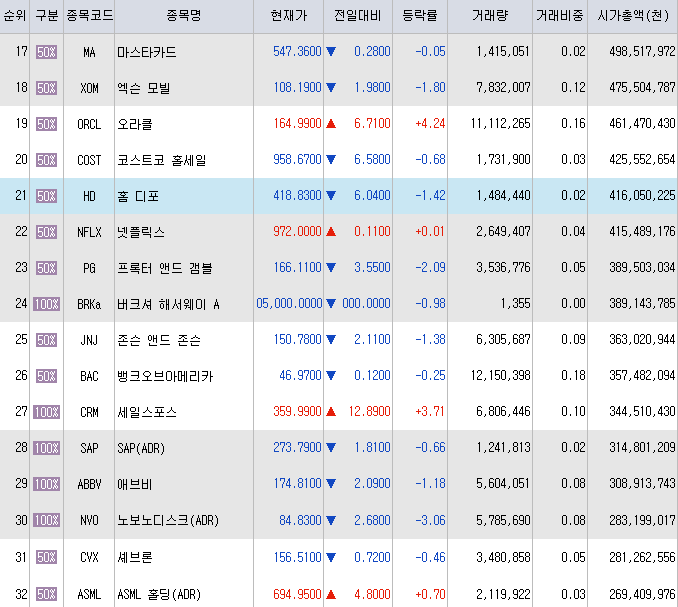Click the up arrow in the 넷플릭스 row
Image resolution: width=678 pixels, height=607 pixels.
pos(331,232)
